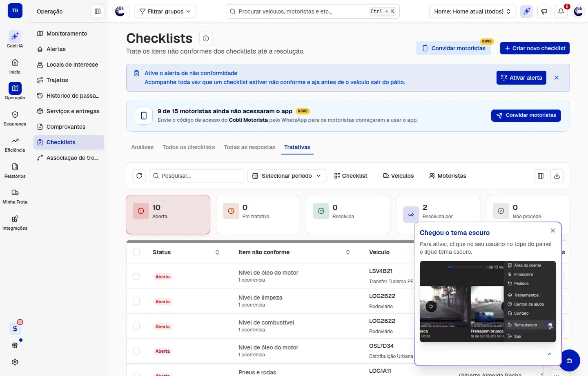Collapse the Operação side panel
Viewport: 588px width, 376px height.
pos(98,11)
